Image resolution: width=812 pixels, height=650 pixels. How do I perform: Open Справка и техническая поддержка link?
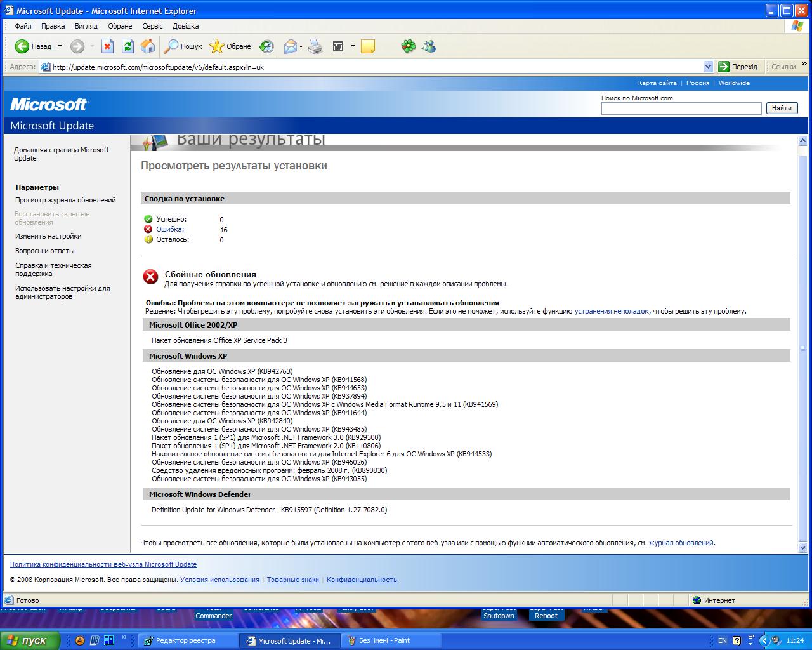[53, 270]
